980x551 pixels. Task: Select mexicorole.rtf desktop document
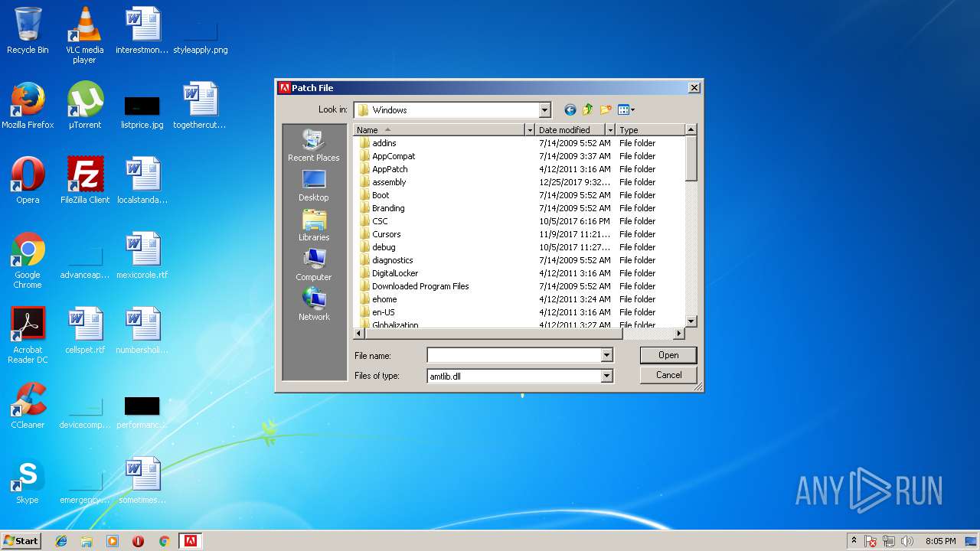pyautogui.click(x=142, y=256)
